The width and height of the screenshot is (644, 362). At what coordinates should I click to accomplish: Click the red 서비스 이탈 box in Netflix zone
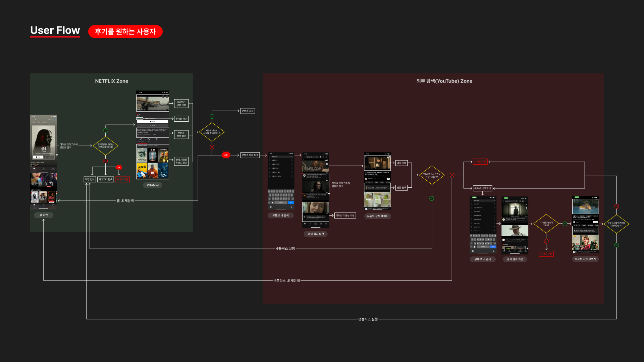[x=122, y=180]
